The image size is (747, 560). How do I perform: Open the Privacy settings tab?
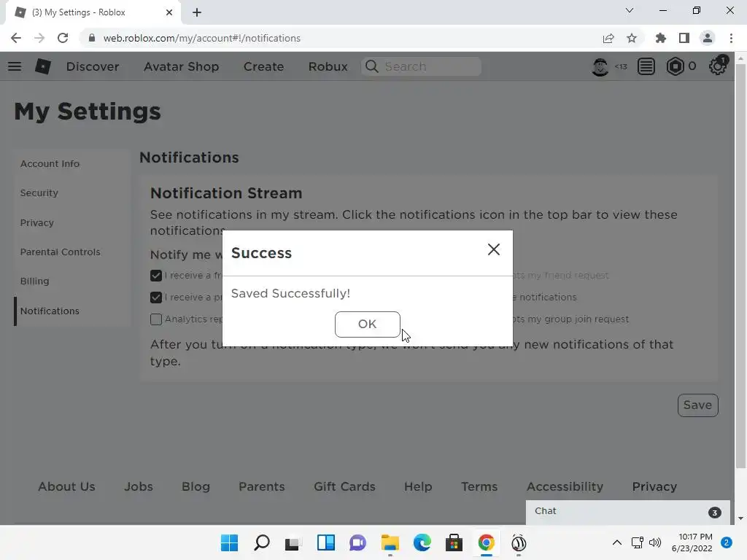37,222
